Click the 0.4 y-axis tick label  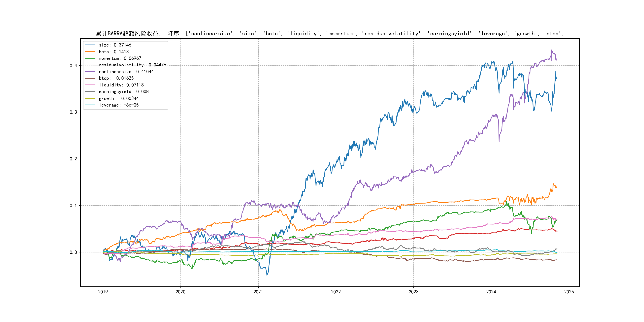tap(73, 66)
